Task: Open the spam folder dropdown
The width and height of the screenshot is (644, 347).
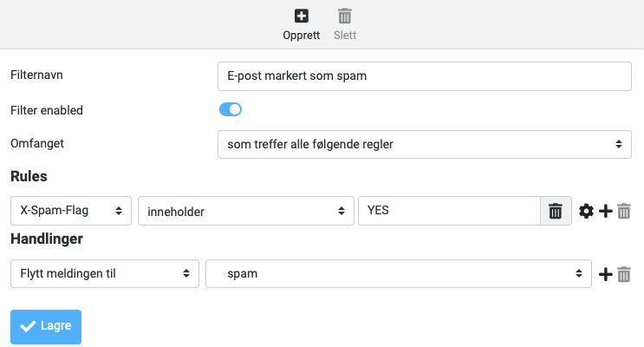Action: click(x=399, y=274)
